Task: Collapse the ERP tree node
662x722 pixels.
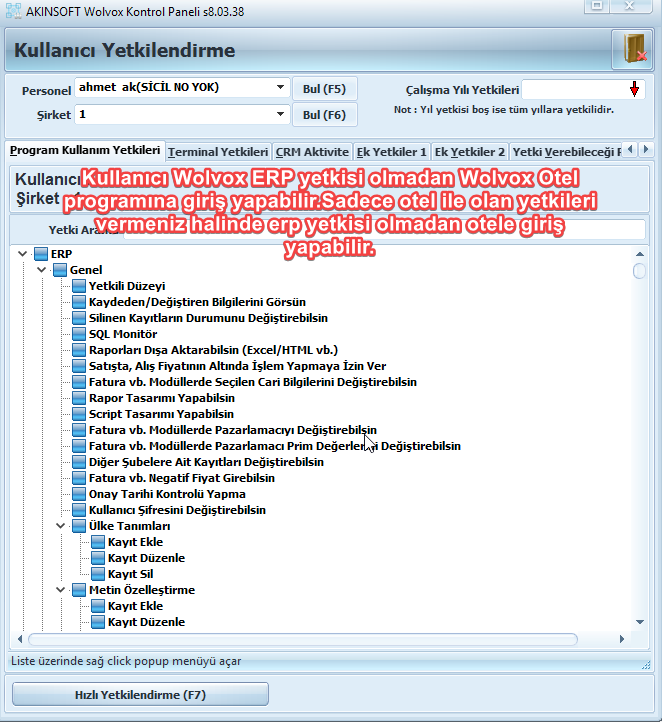Action: [22, 254]
